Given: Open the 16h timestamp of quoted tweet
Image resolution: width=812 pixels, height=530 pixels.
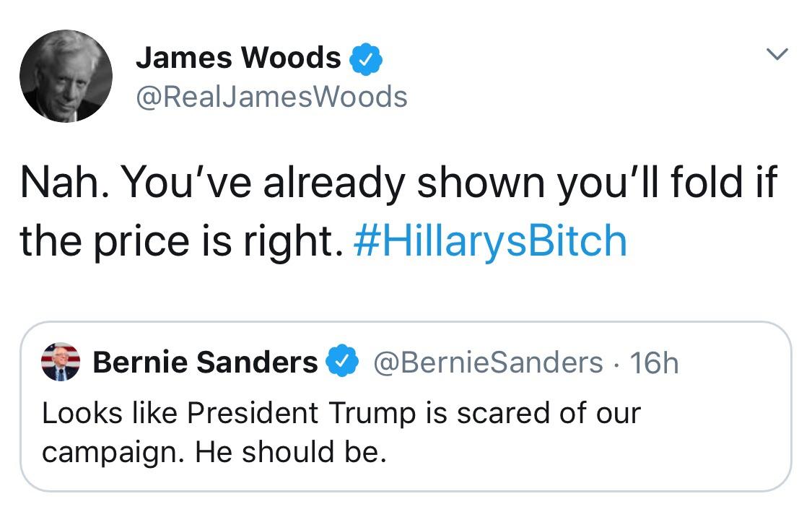Looking at the screenshot, I should point(653,362).
